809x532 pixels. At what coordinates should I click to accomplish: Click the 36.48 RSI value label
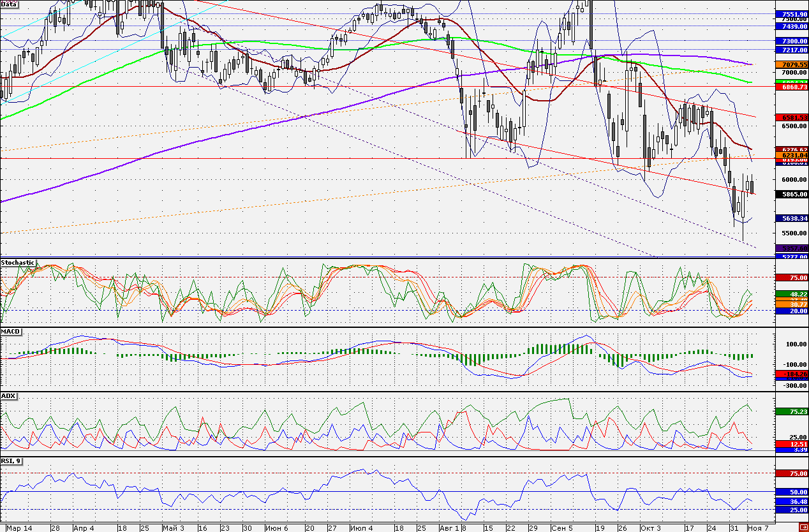coord(791,502)
